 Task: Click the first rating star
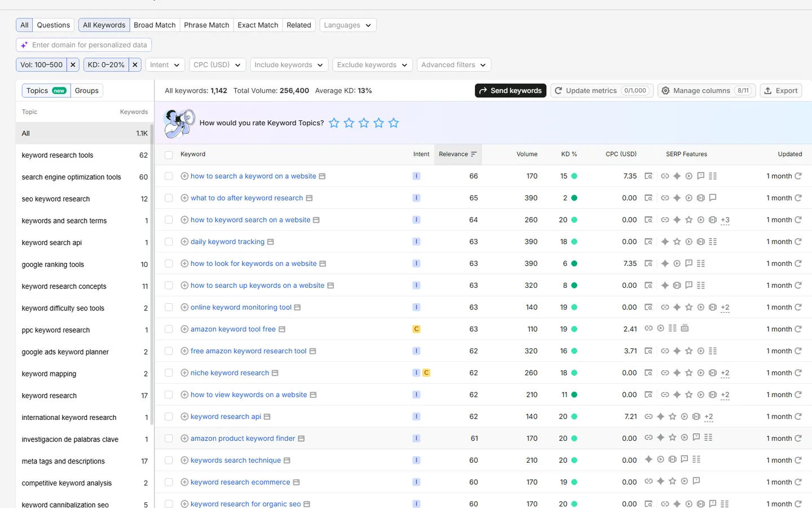coord(334,122)
